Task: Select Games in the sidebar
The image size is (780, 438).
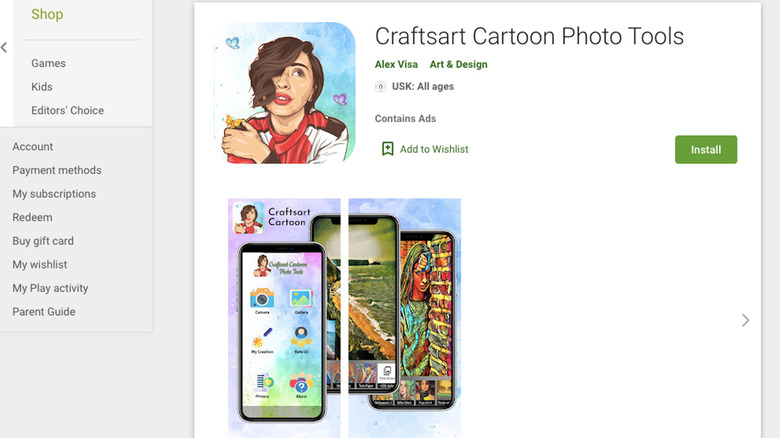Action: coord(48,63)
